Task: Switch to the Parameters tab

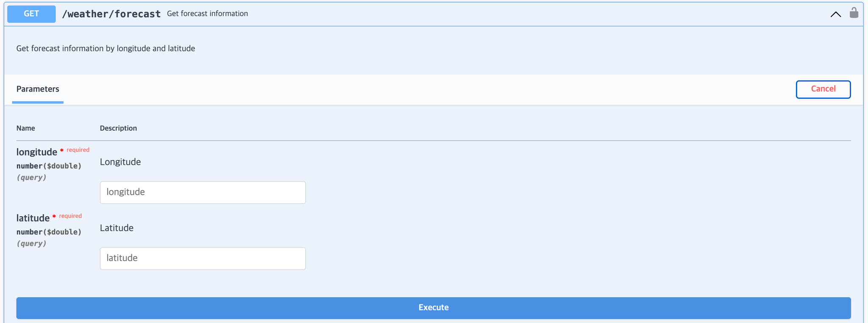Action: coord(38,89)
